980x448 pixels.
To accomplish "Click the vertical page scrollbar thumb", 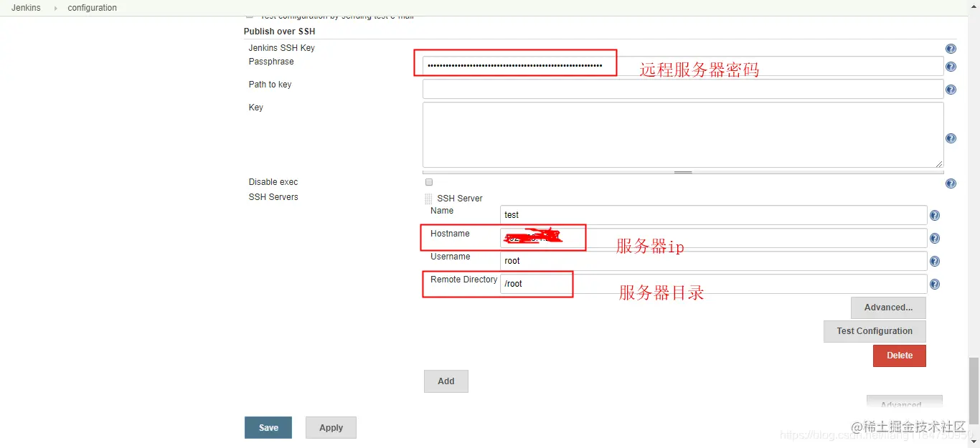I will 974,391.
